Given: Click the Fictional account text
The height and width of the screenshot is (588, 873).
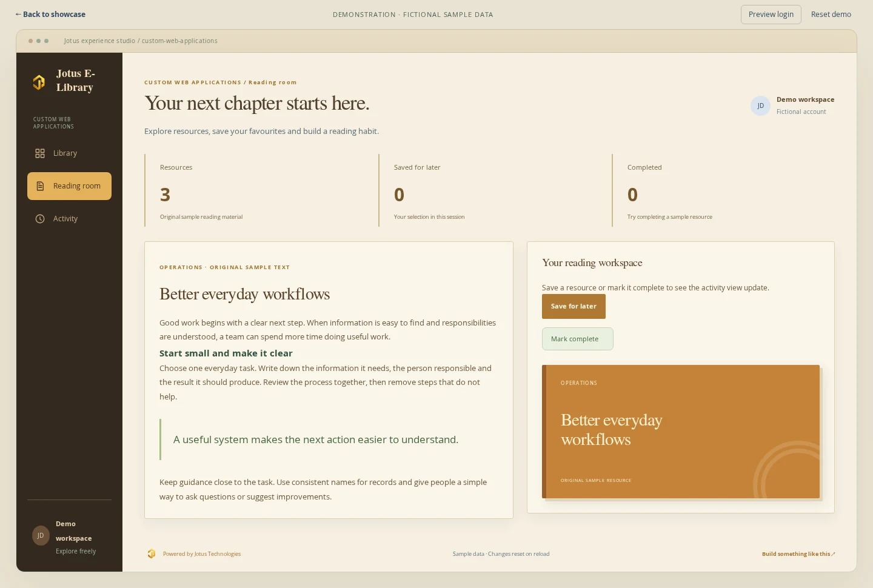Looking at the screenshot, I should (x=801, y=112).
